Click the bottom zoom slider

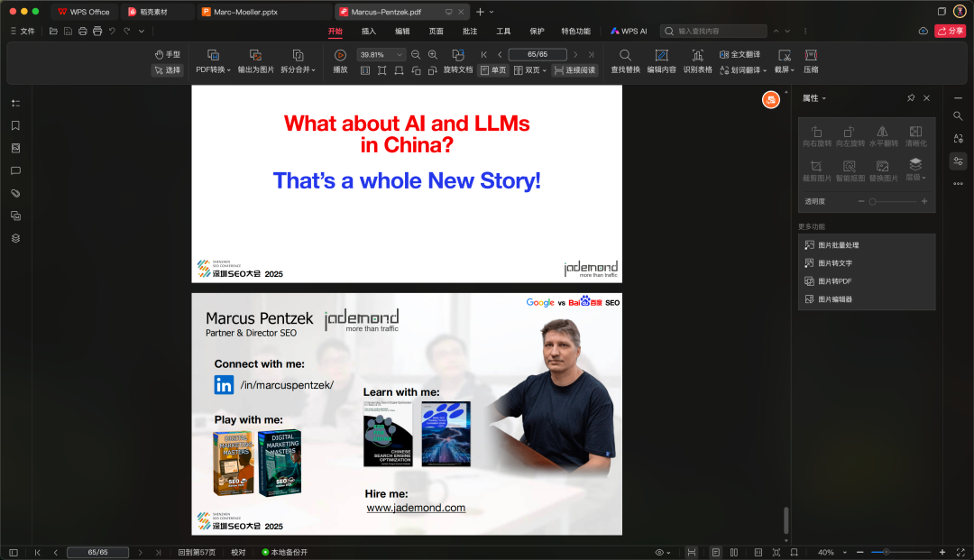coord(901,552)
